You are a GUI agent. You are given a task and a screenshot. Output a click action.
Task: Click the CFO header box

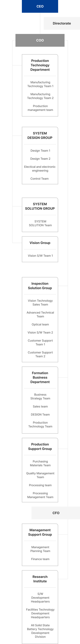click(x=56, y=513)
